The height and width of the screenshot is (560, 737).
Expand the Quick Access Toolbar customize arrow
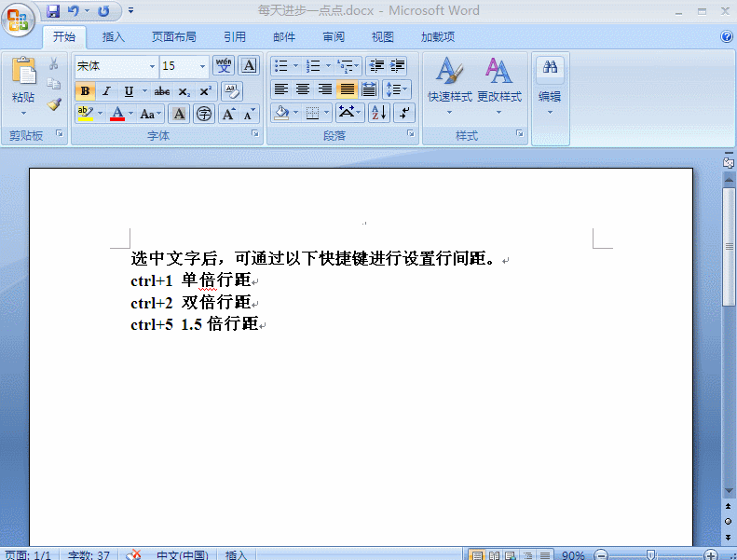130,10
